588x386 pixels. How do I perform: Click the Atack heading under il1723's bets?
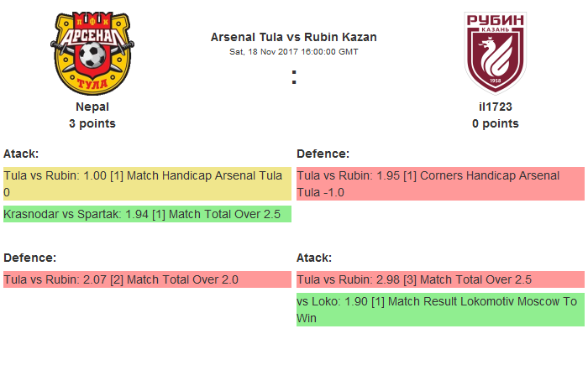[314, 258]
